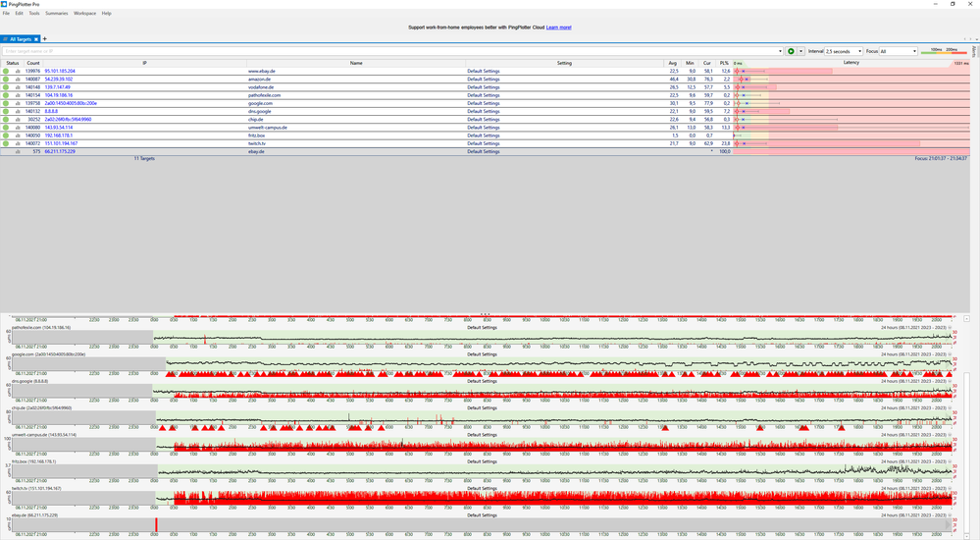Sort by the PL% column header
Screen dimensions: 980x540
pos(724,63)
